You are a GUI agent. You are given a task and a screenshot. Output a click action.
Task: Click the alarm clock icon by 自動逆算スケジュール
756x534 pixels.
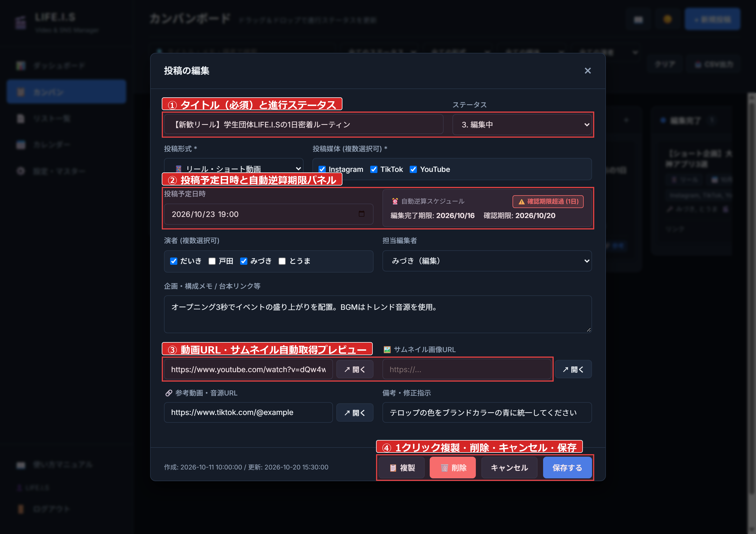[x=395, y=201]
